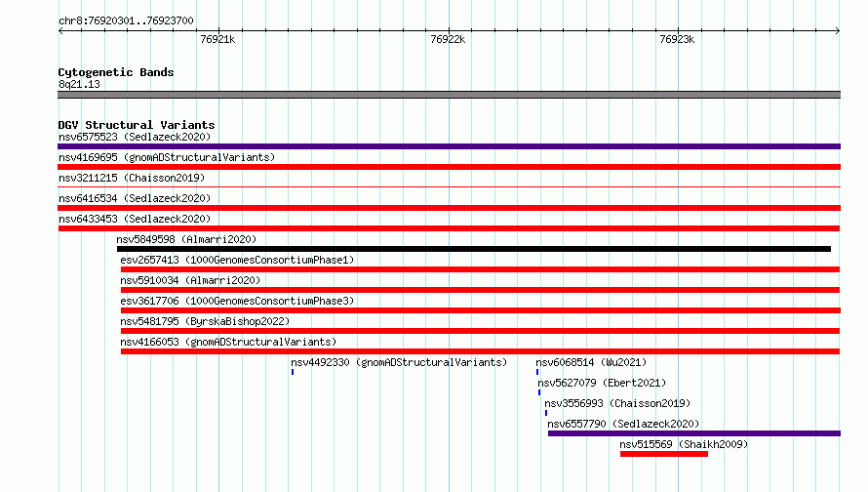Select the small blue nsv4492330 marker

[x=293, y=372]
